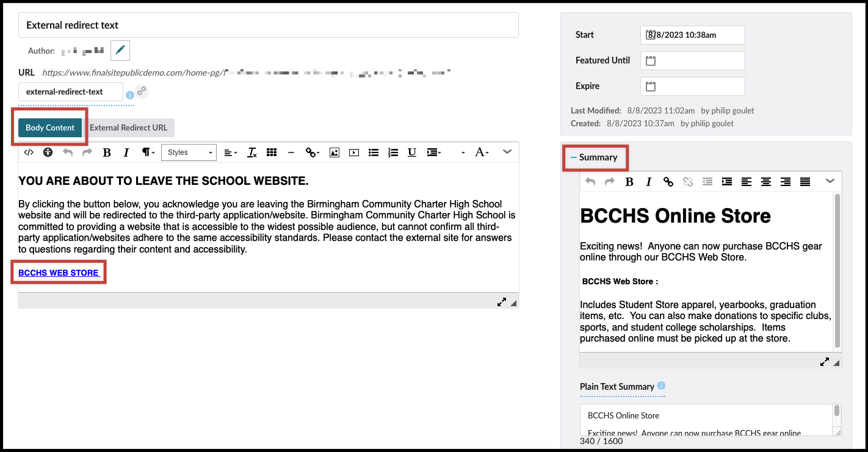Click the external-redirect-text slug field
Screen dimensions: 868x452
(71, 92)
